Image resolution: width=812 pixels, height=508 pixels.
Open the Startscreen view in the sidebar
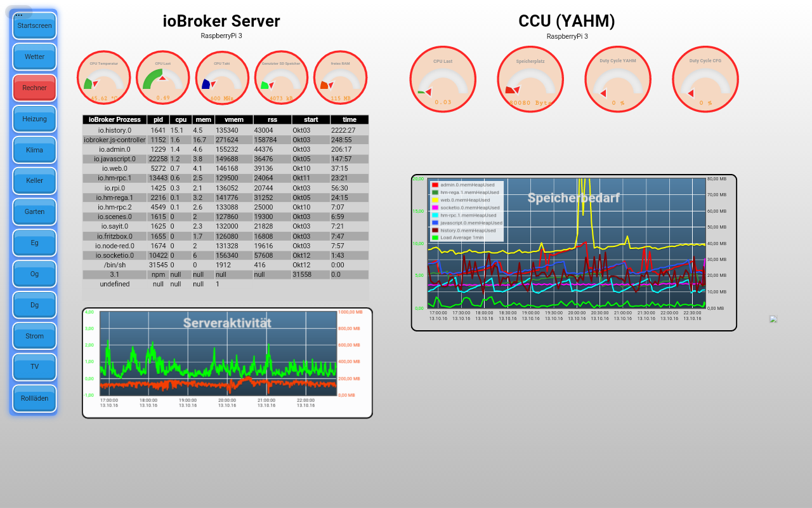pyautogui.click(x=34, y=26)
